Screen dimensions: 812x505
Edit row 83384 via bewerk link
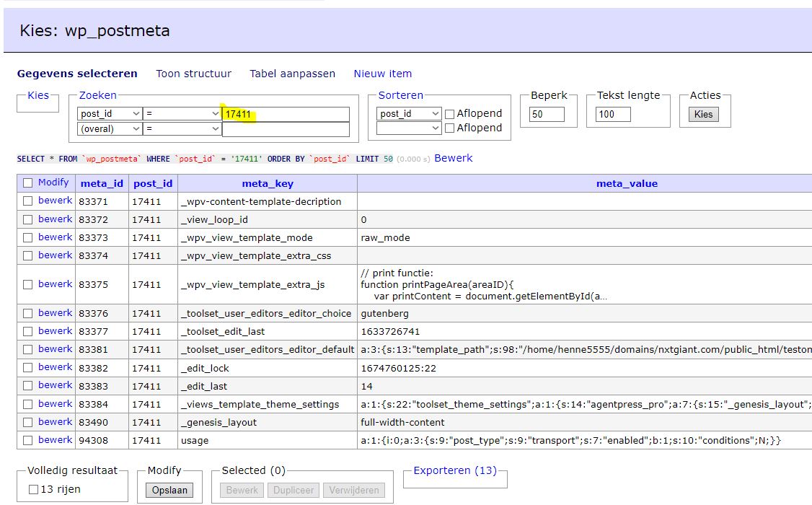tap(55, 403)
